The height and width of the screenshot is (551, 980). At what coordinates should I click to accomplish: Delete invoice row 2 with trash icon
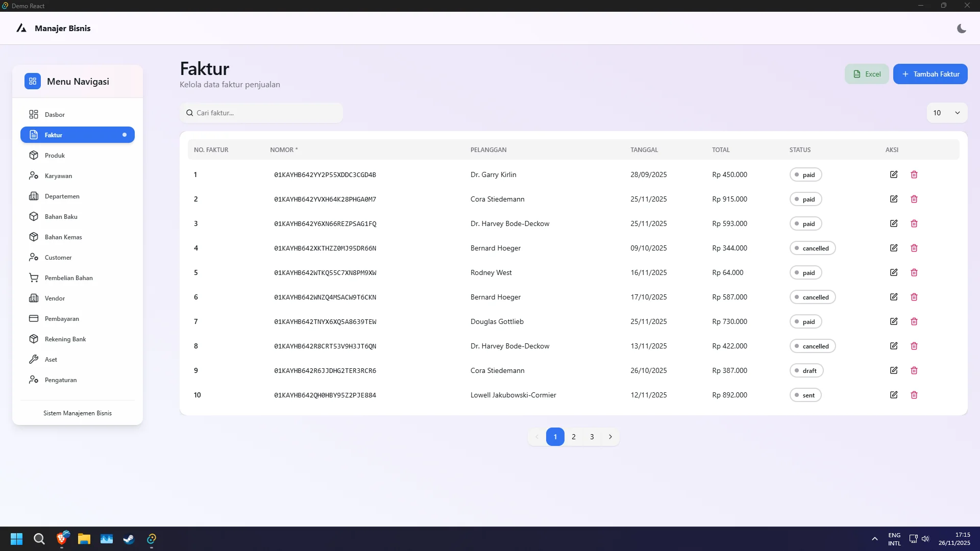pyautogui.click(x=914, y=199)
